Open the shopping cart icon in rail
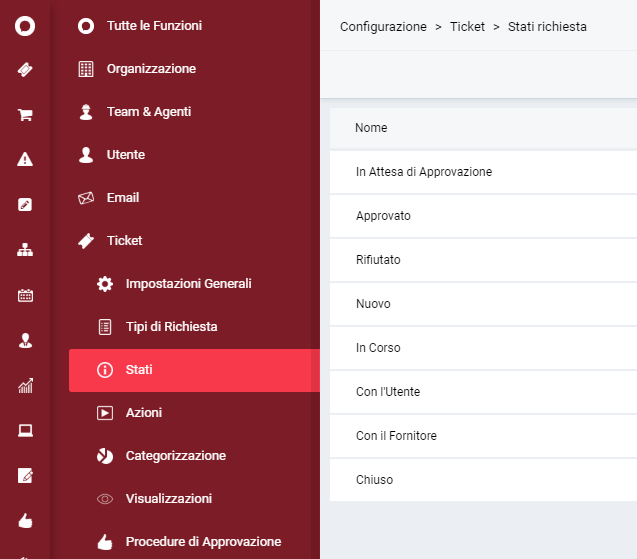This screenshot has height=559, width=637. tap(25, 115)
